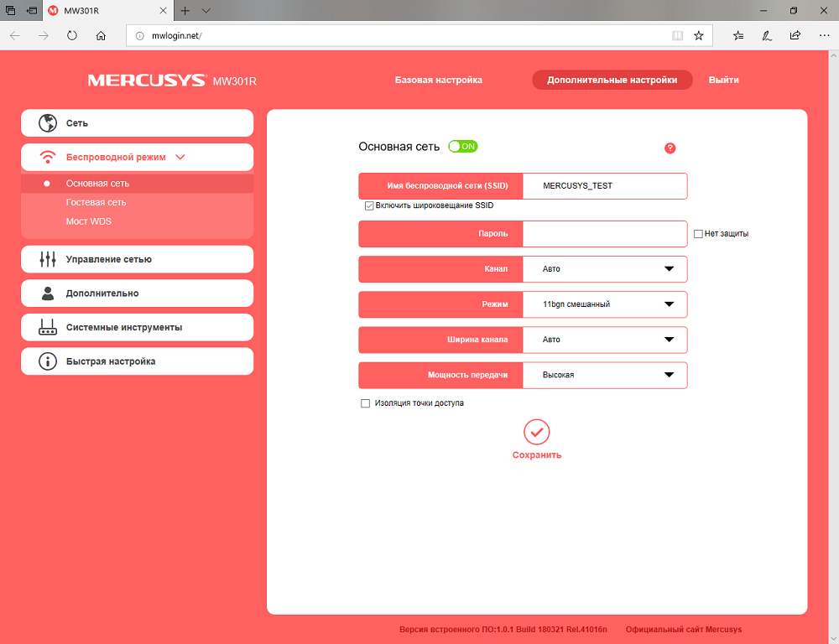Open Дополнительно menu section
839x644 pixels.
(x=137, y=293)
